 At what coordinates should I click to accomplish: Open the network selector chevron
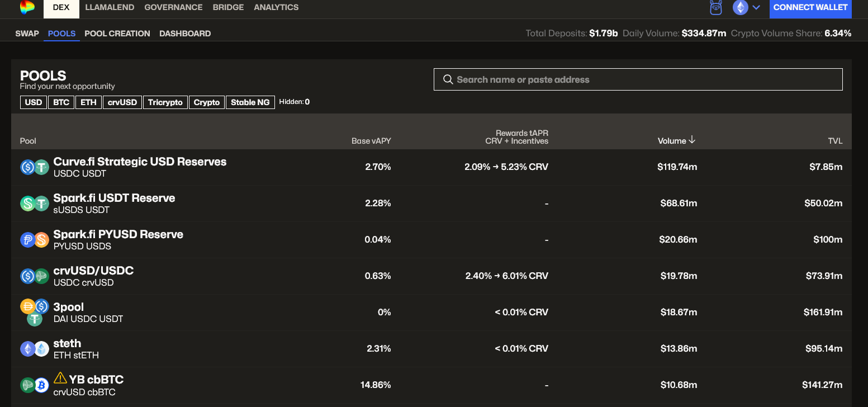[757, 7]
